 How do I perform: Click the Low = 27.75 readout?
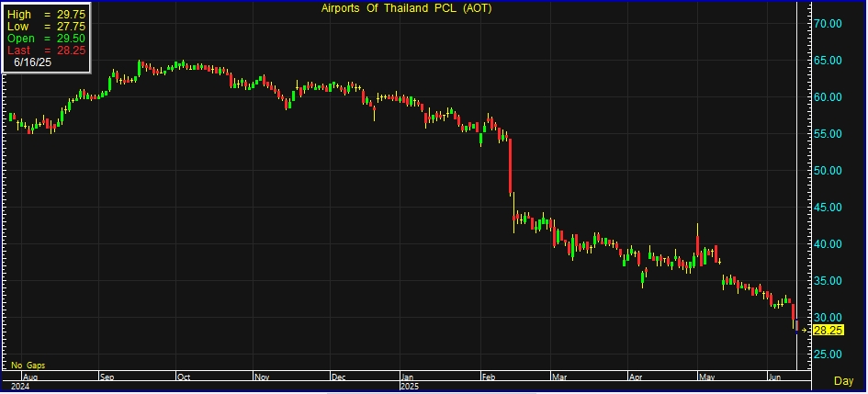[x=46, y=27]
